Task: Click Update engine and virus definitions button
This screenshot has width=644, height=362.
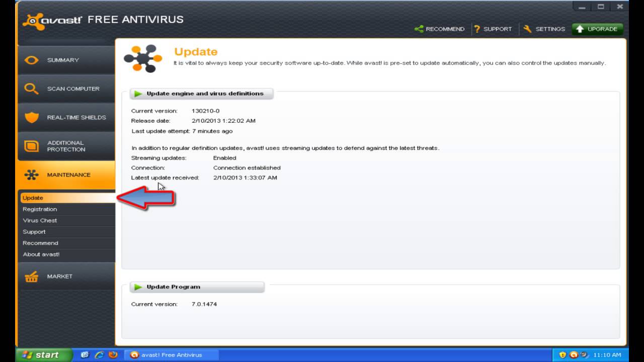Action: 201,94
